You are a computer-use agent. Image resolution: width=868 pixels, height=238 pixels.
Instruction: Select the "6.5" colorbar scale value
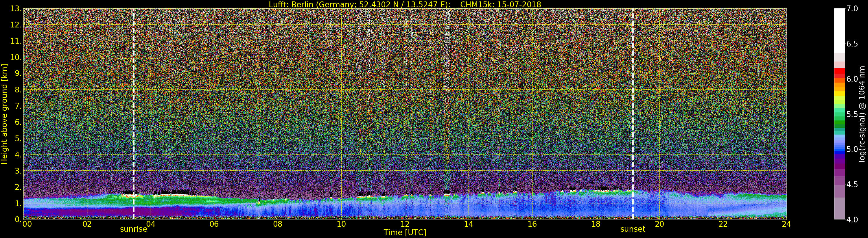tap(852, 44)
